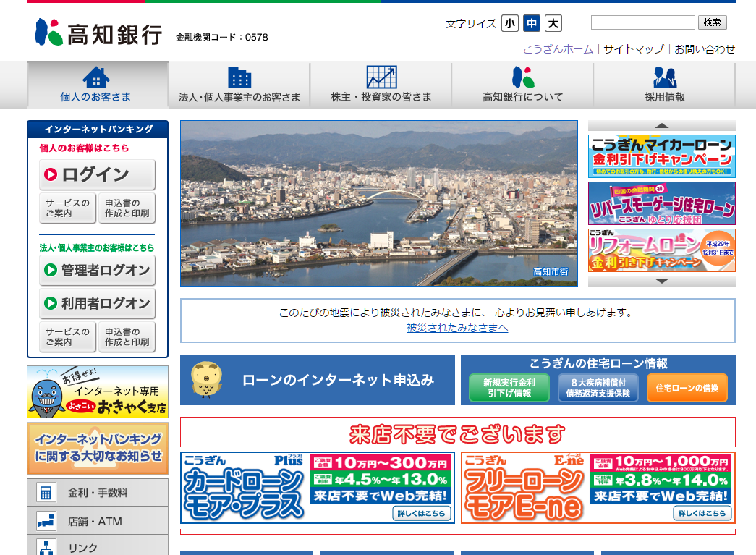
Task: Click 個人のお客様はこちら heading text
Action: (84, 148)
